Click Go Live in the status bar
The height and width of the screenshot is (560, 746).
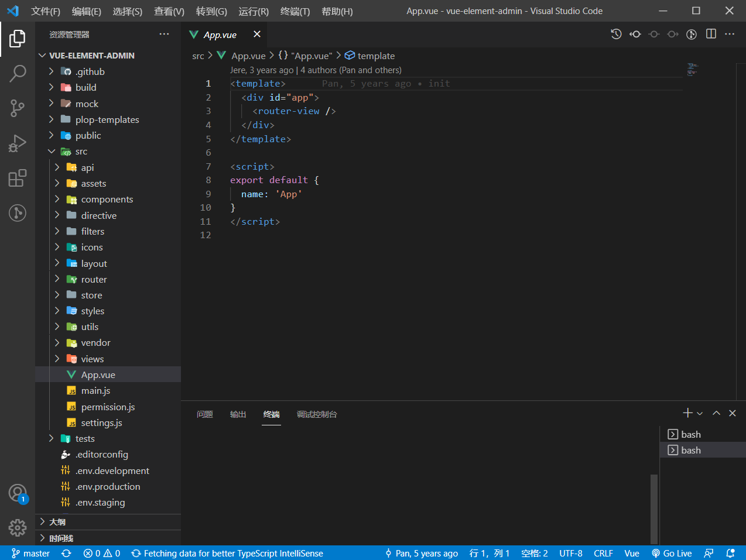[672, 553]
